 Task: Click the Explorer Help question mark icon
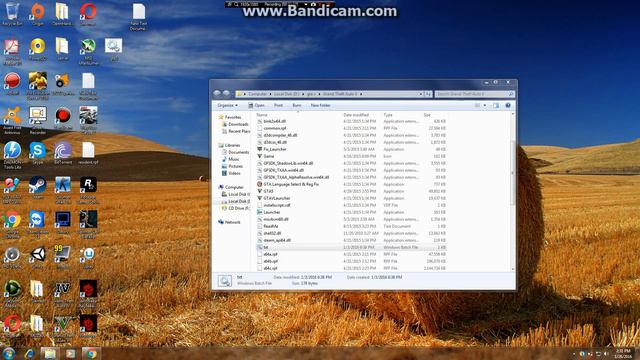click(x=508, y=105)
